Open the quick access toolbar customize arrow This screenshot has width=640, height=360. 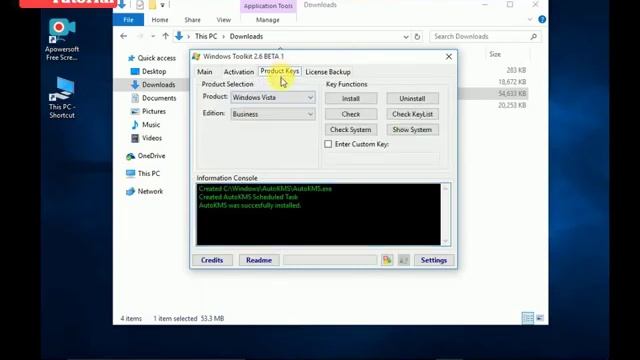click(x=162, y=5)
